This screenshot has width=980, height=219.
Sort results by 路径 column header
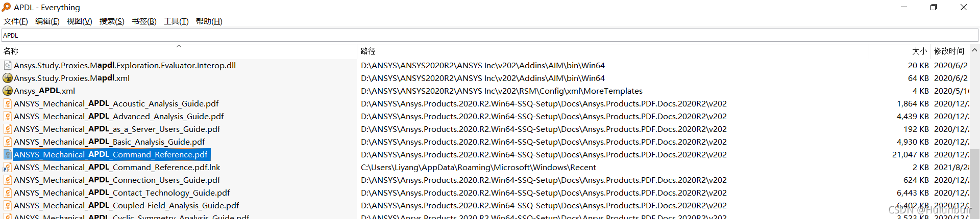(368, 51)
